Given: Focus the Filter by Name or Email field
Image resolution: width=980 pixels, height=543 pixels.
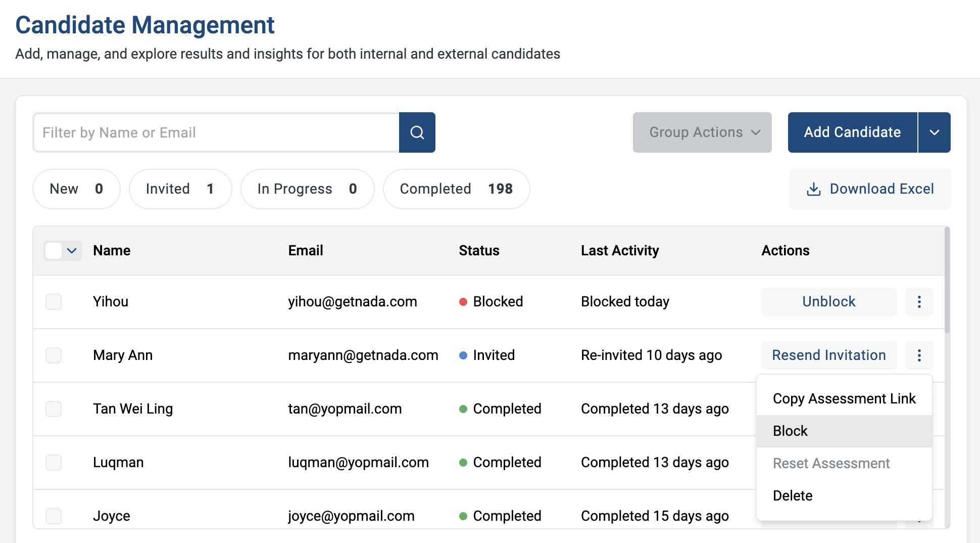Looking at the screenshot, I should pos(216,132).
